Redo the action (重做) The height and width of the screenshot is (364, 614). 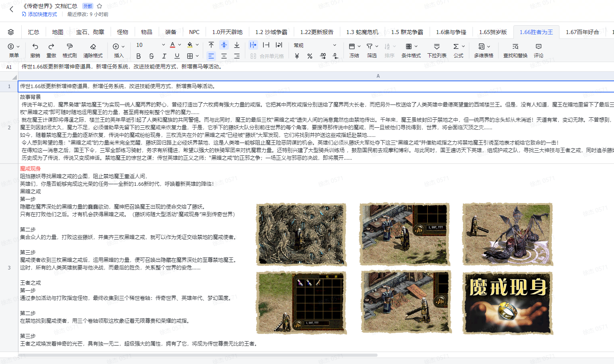point(51,50)
